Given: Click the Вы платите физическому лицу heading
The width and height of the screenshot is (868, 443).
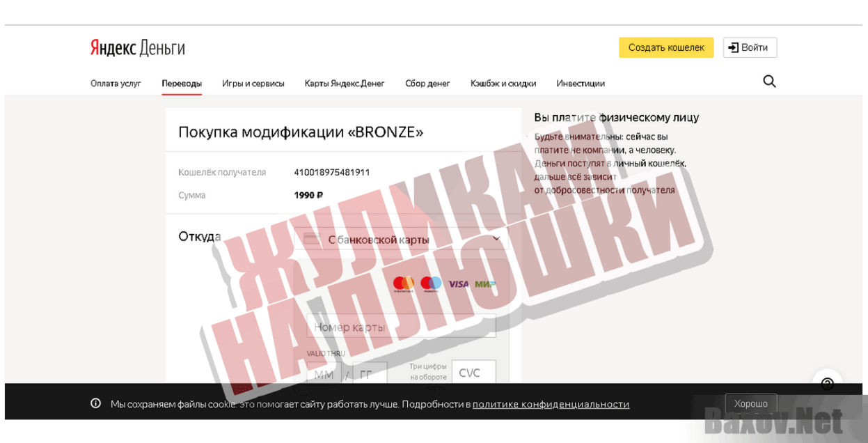Looking at the screenshot, I should pyautogui.click(x=617, y=118).
